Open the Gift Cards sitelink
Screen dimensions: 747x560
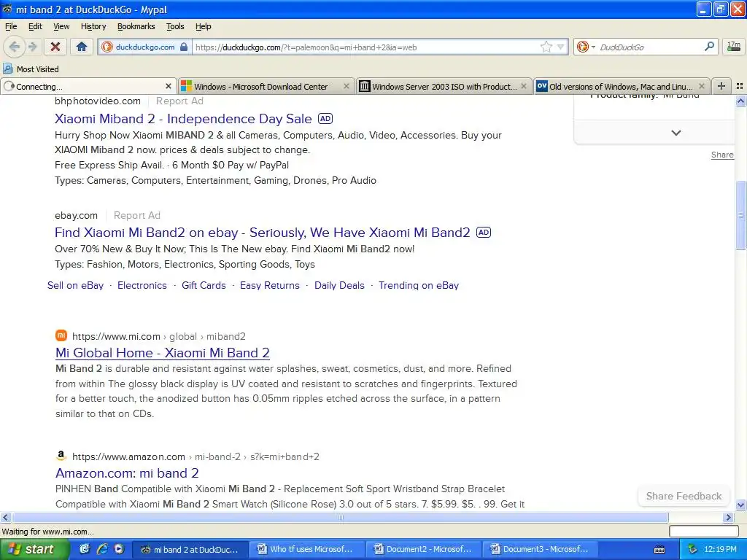pos(204,285)
